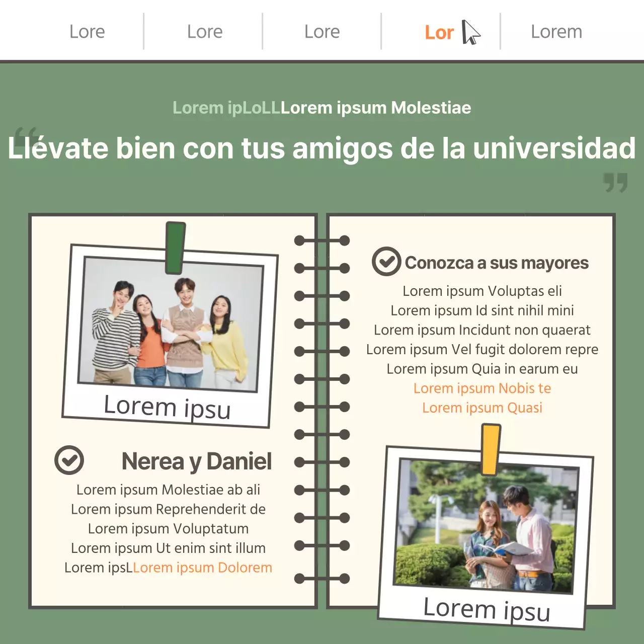This screenshot has width=644, height=644.
Task: Select the highlighted Lor navigation tab
Action: 440,31
